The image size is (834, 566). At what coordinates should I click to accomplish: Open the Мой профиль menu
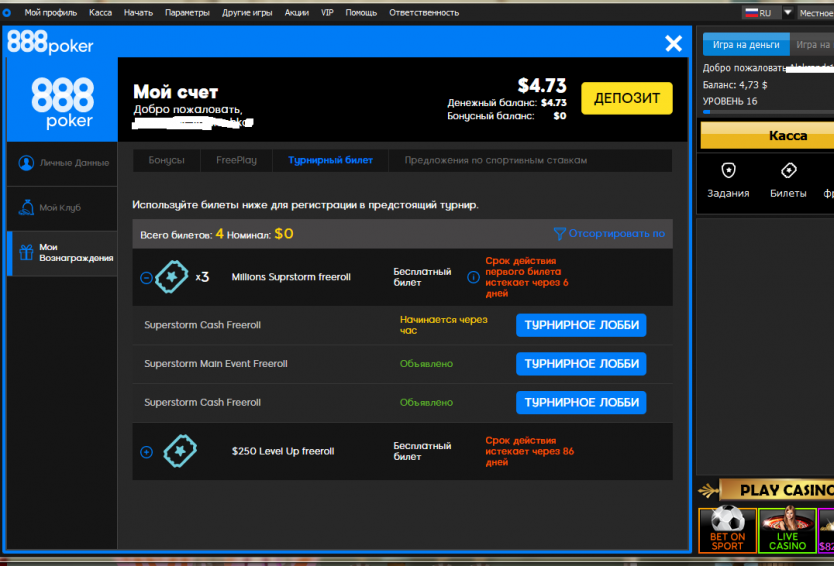(51, 13)
